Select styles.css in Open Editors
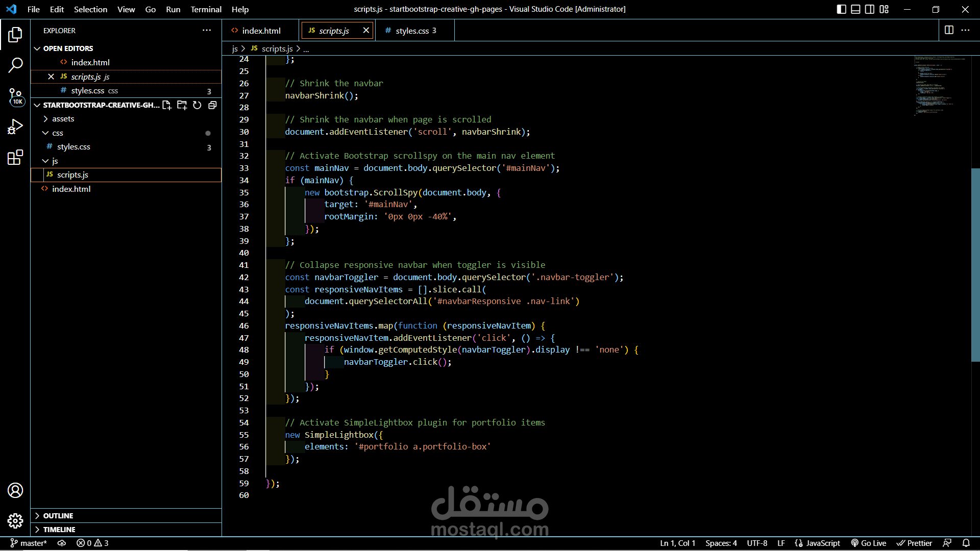Screen dimensions: 980x551 pyautogui.click(x=126, y=91)
